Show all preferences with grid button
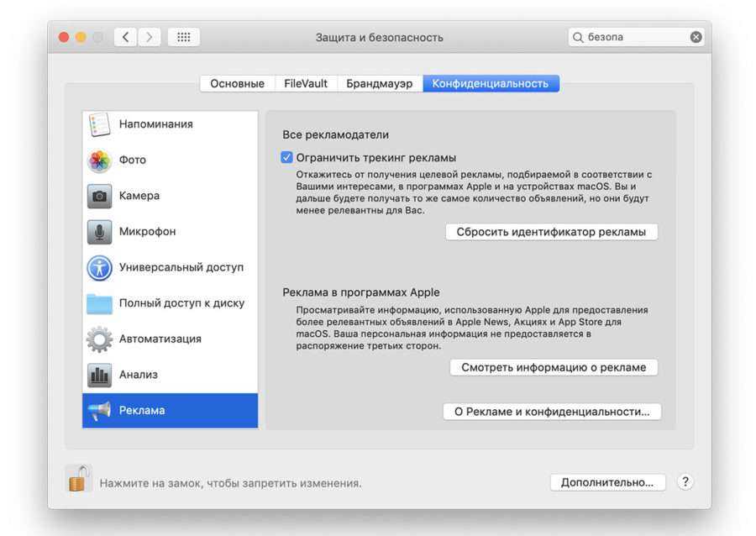This screenshot has width=756, height=536. (x=184, y=37)
